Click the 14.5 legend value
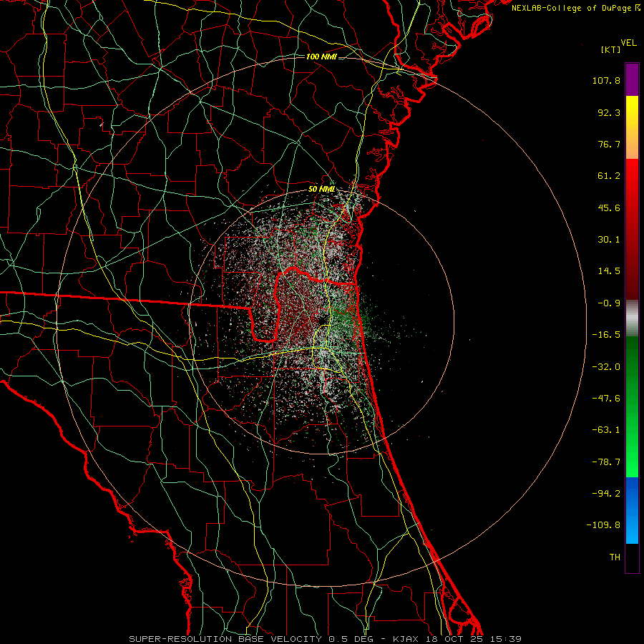Screen dimensions: 644x644 (x=609, y=271)
